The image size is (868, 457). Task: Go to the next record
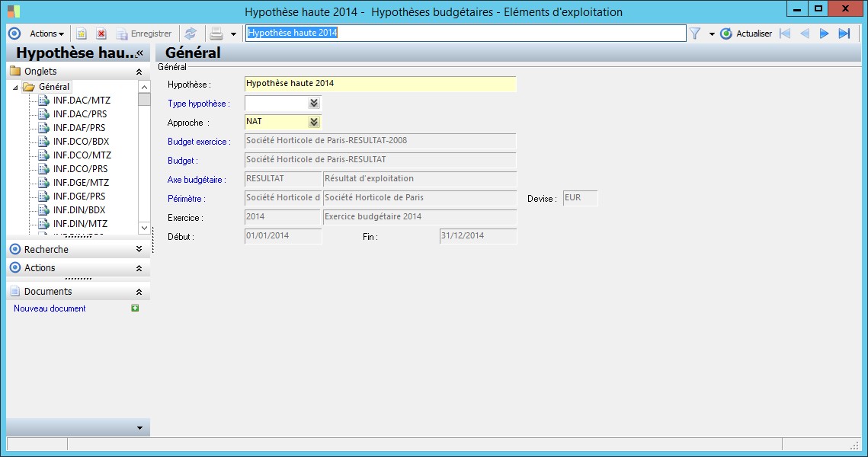pos(825,34)
